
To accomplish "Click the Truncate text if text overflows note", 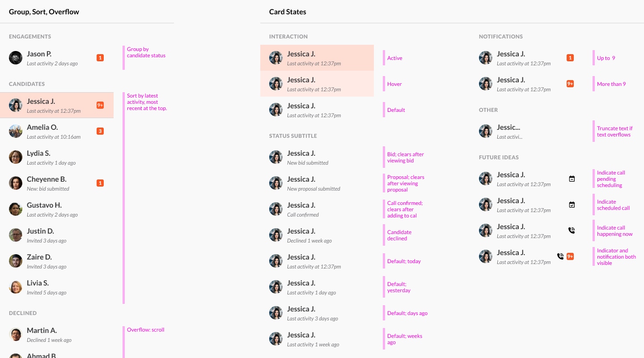I will coord(614,131).
